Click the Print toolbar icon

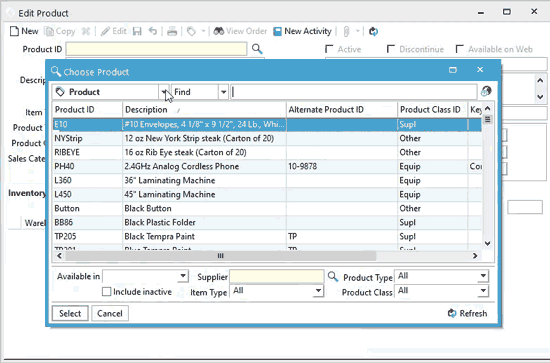pos(172,31)
